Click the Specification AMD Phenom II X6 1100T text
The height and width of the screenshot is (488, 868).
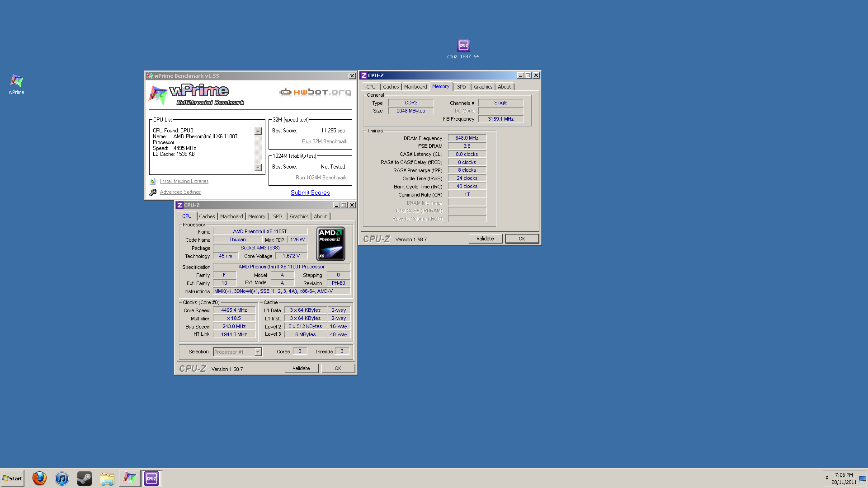(282, 267)
